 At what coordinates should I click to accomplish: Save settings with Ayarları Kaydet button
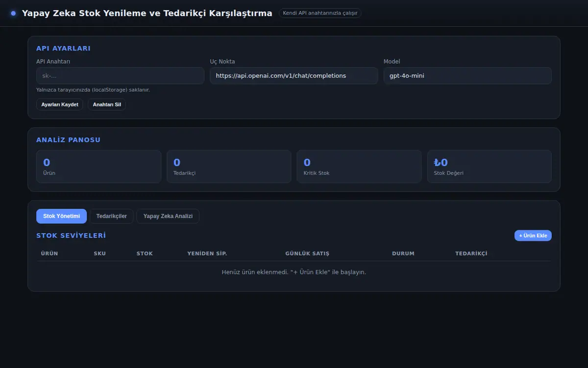(x=60, y=105)
